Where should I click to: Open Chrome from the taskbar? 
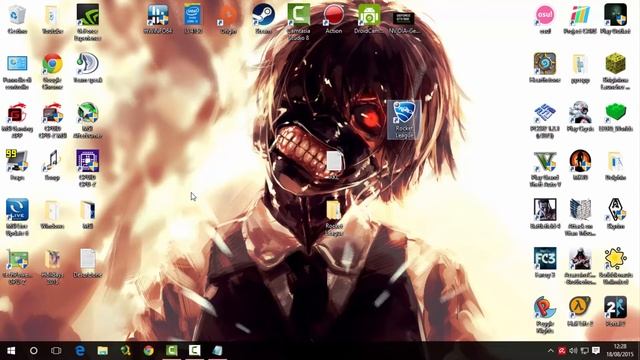pyautogui.click(x=149, y=351)
